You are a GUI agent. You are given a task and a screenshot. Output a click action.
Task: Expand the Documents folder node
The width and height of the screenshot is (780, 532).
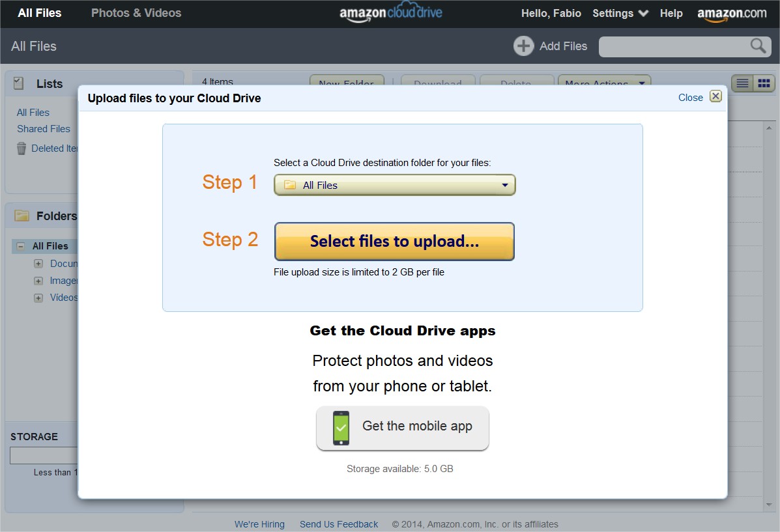pos(38,264)
